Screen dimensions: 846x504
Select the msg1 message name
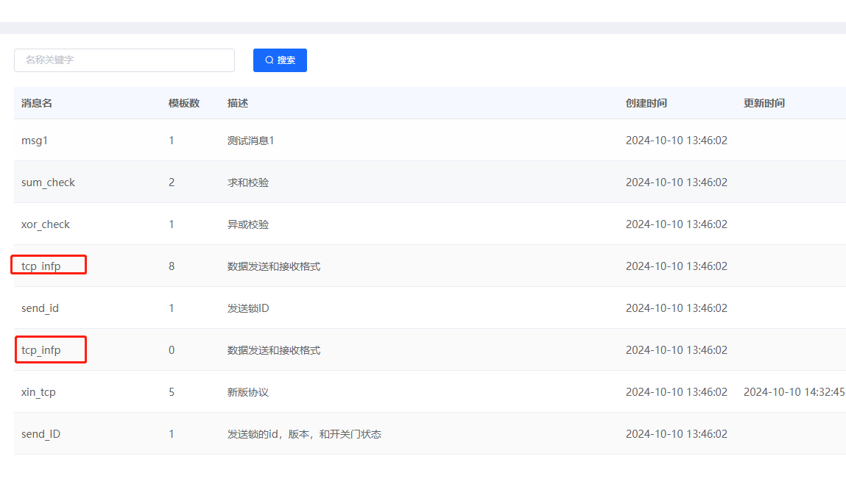tap(34, 140)
